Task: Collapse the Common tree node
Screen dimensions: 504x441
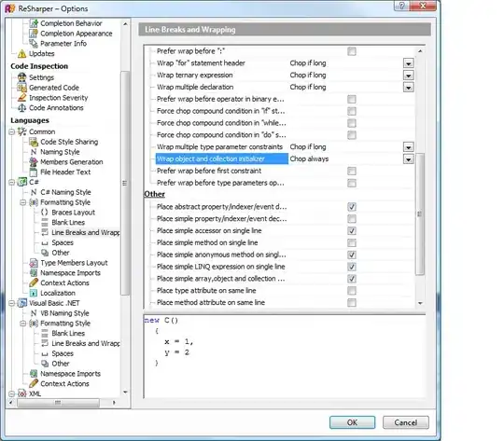Action: click(11, 131)
